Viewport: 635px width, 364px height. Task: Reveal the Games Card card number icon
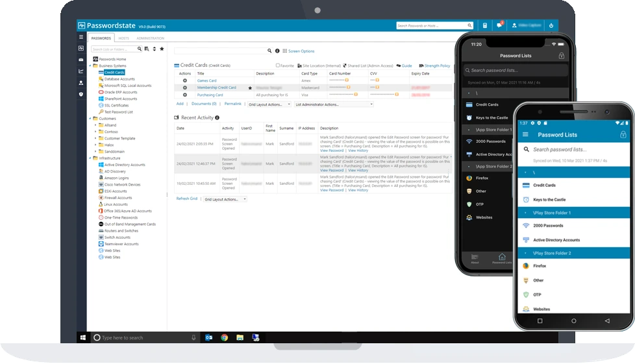click(347, 80)
